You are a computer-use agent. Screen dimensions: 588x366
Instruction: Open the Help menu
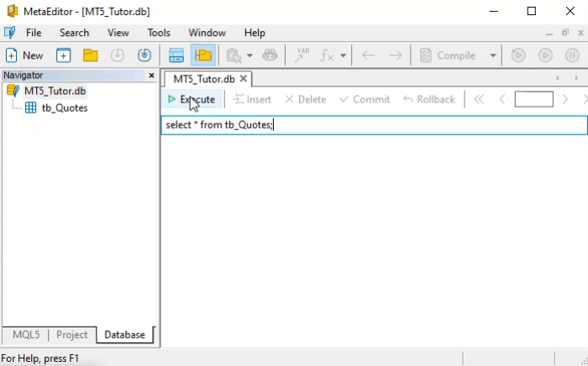[x=255, y=33]
